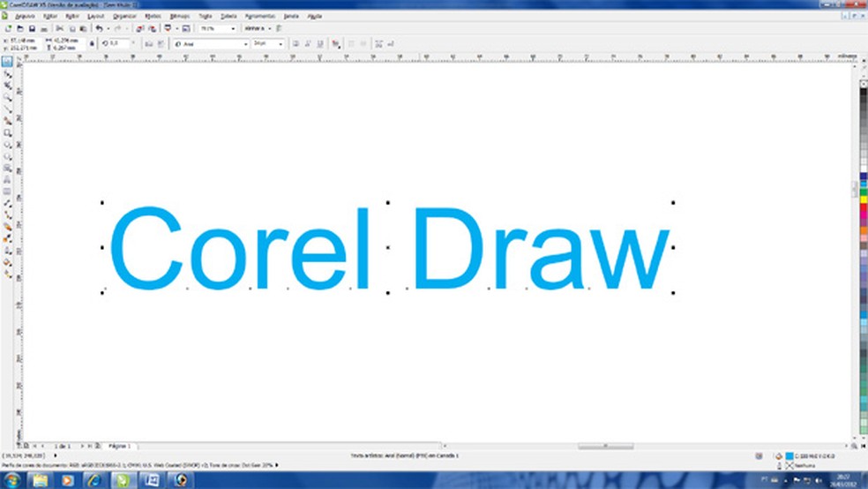Open the Ferramentas menu
Image resolution: width=868 pixels, height=489 pixels.
(259, 16)
